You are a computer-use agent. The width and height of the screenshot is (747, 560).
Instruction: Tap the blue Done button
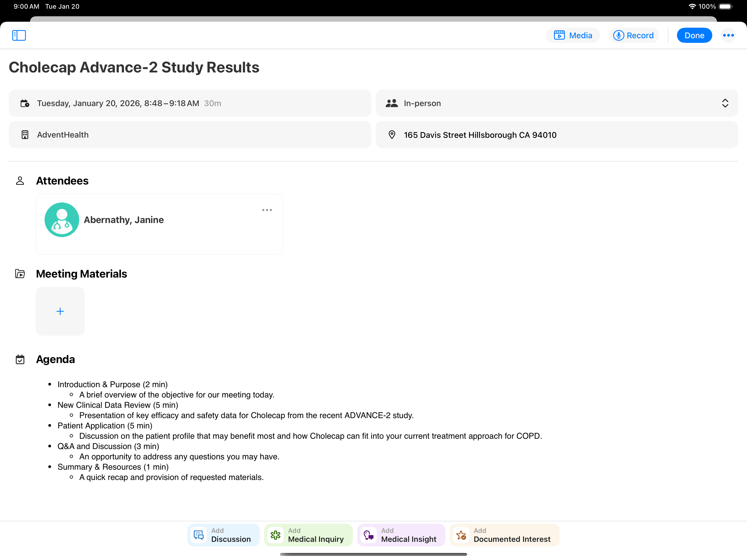694,36
